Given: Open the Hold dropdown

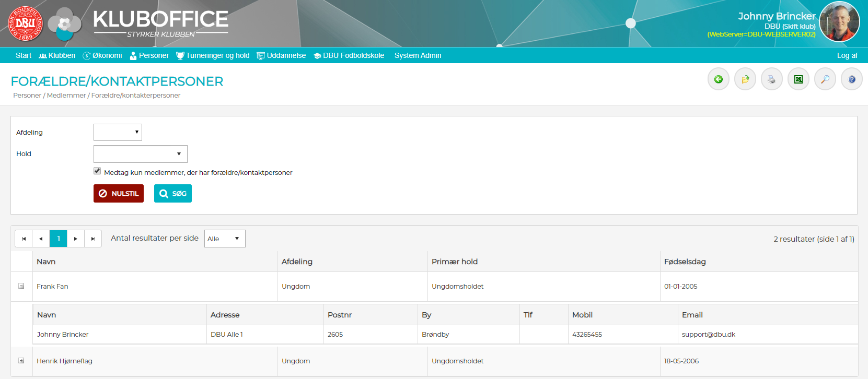Looking at the screenshot, I should (140, 154).
